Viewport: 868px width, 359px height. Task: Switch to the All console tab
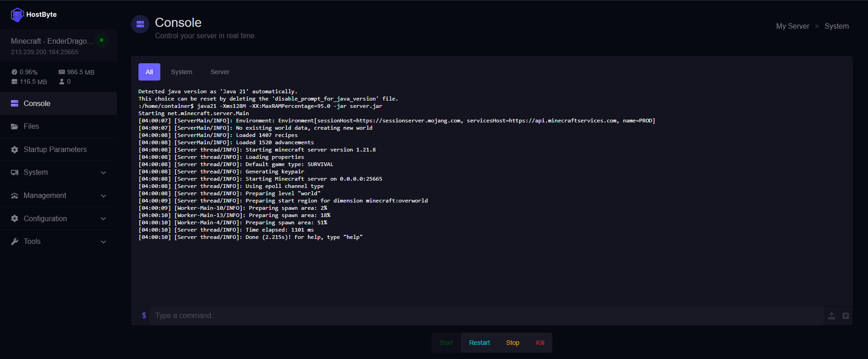[x=149, y=72]
